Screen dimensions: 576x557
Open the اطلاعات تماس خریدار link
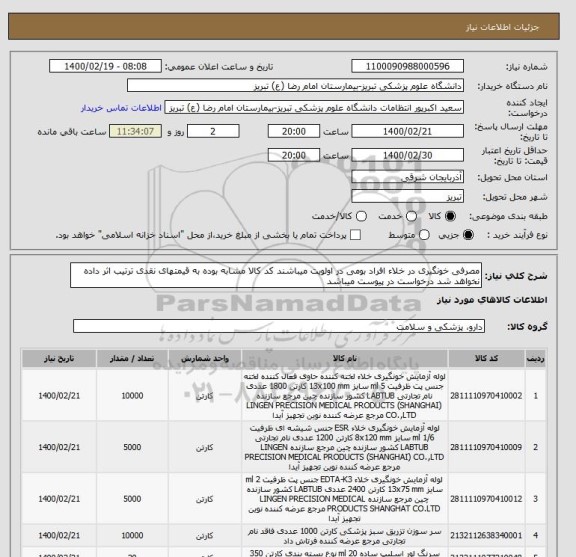pos(121,108)
